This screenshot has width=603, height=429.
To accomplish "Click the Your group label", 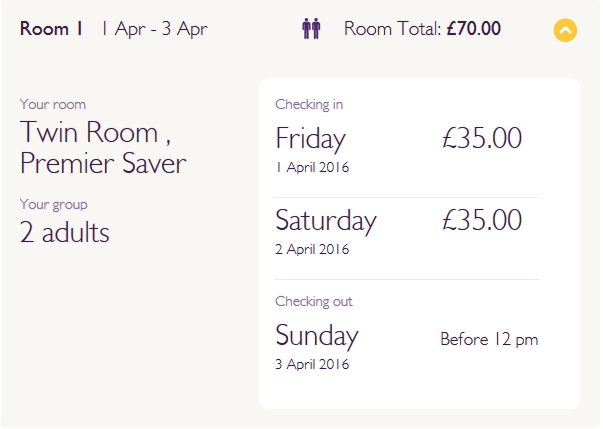I will 54,205.
